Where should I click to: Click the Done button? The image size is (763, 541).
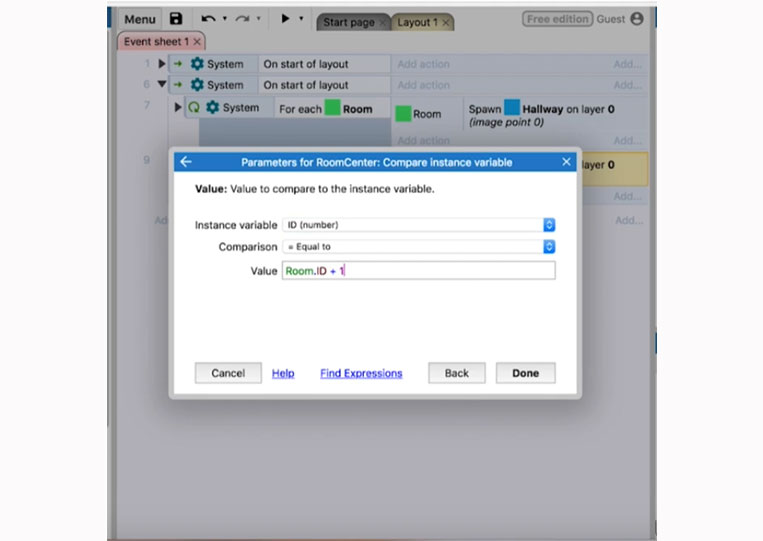pyautogui.click(x=526, y=373)
